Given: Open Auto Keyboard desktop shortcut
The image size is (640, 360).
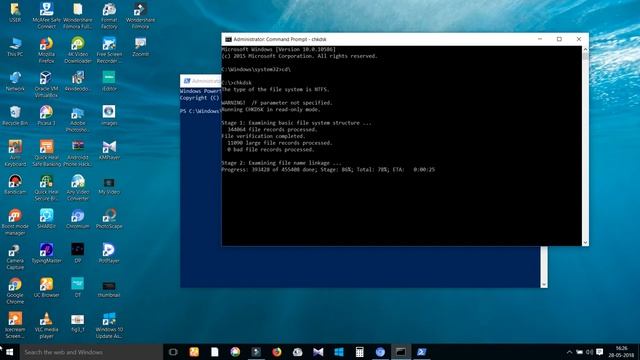Looking at the screenshot, I should tap(15, 153).
